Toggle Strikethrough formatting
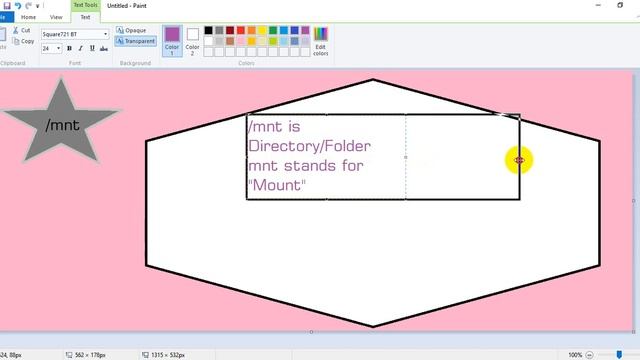The height and width of the screenshot is (360, 640). click(x=104, y=49)
